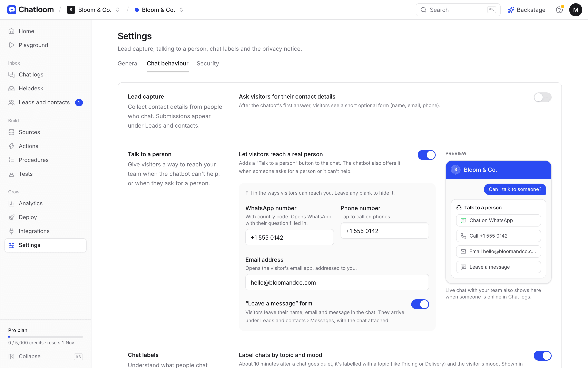Click the Chat labels heading
Screen dimensions: 588x368
(x=143, y=355)
